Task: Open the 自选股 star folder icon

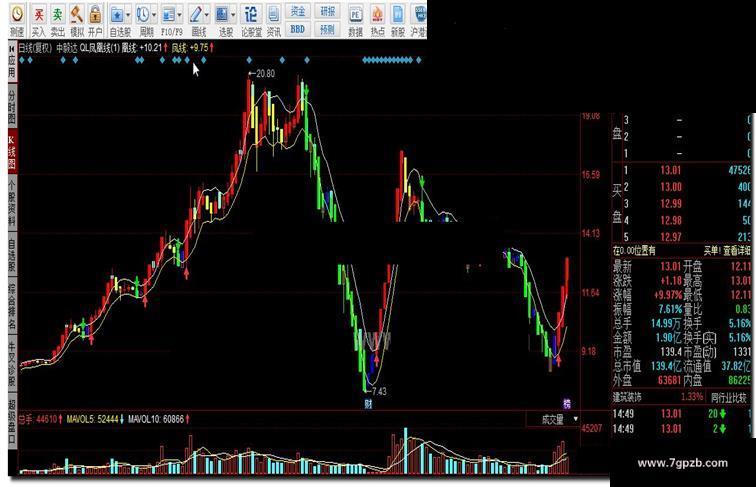Action: coord(117,15)
